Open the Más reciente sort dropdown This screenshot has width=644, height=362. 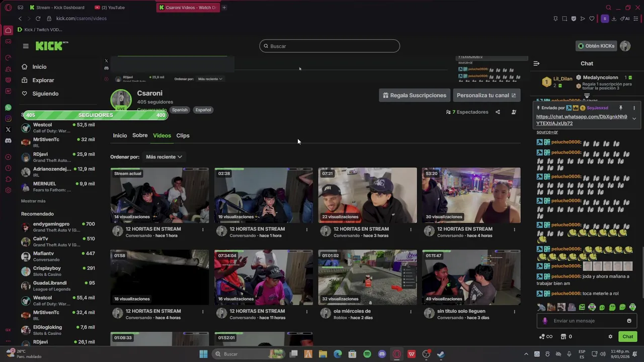pos(164,157)
